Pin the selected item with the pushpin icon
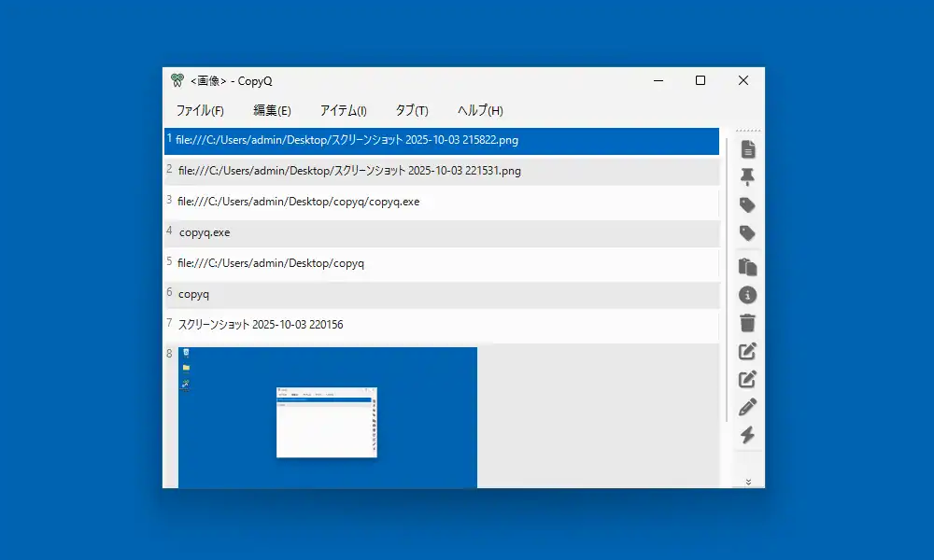Viewport: 934px width, 560px height. pos(747,177)
